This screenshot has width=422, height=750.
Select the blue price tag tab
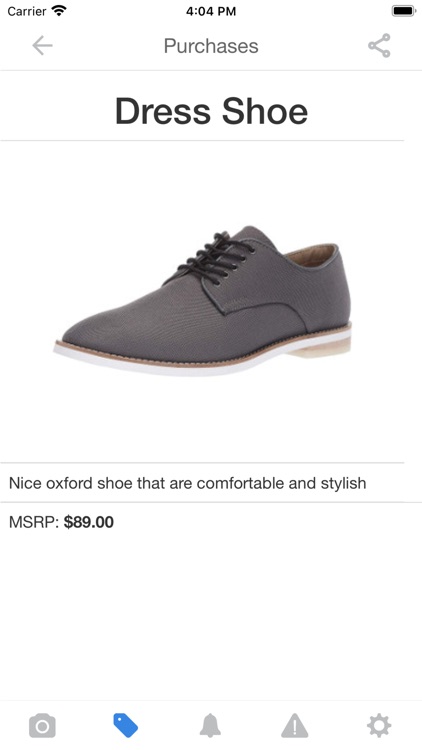126,725
